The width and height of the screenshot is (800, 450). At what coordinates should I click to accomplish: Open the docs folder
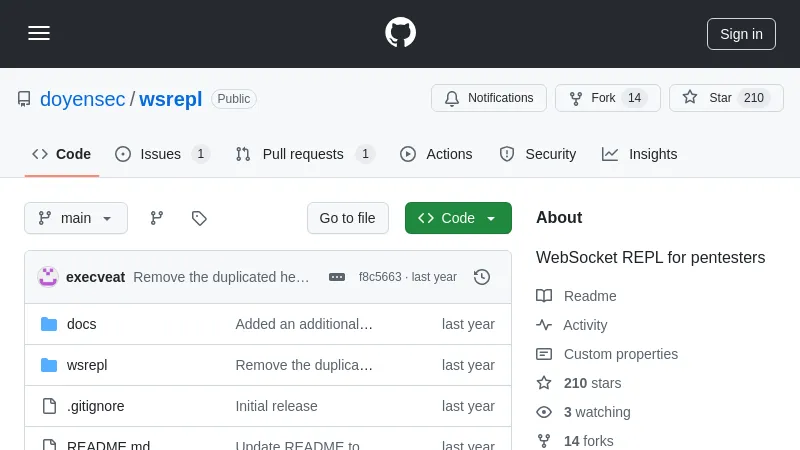(82, 324)
